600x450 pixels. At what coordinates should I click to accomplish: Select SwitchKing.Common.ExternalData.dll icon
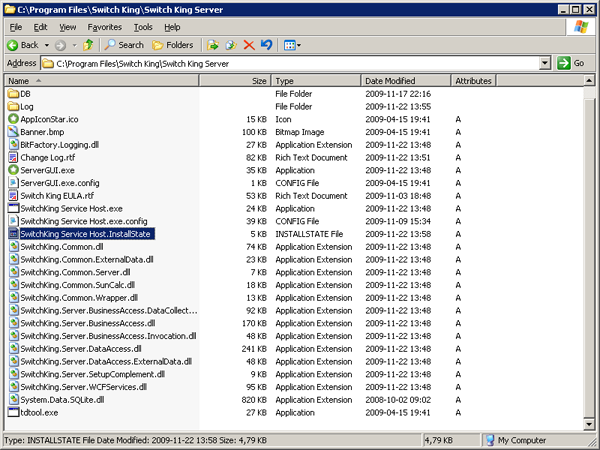pos(13,259)
